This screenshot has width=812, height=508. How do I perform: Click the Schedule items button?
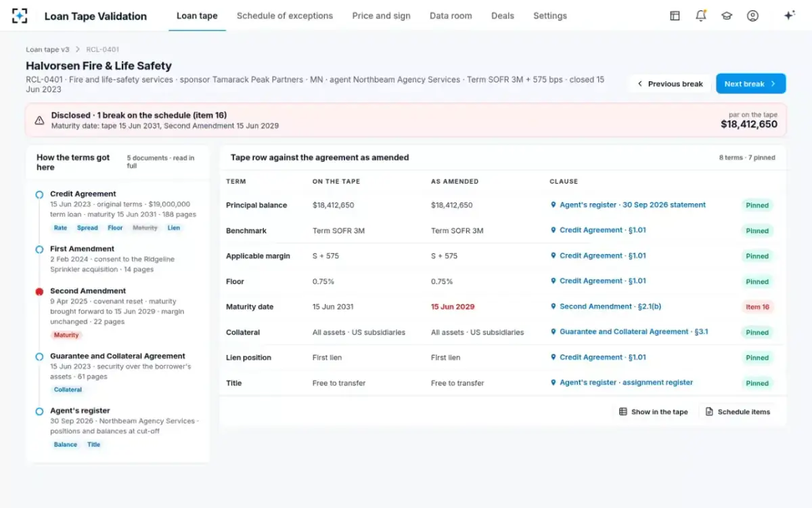[738, 412]
